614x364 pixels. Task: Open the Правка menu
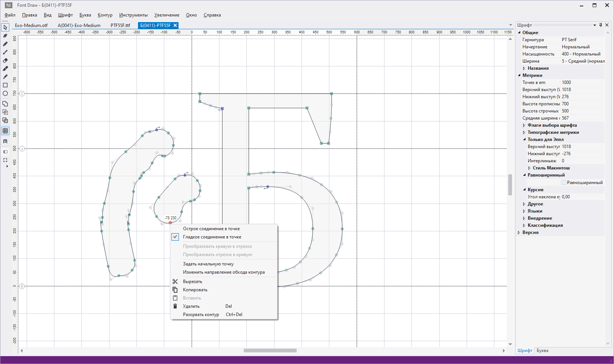30,15
